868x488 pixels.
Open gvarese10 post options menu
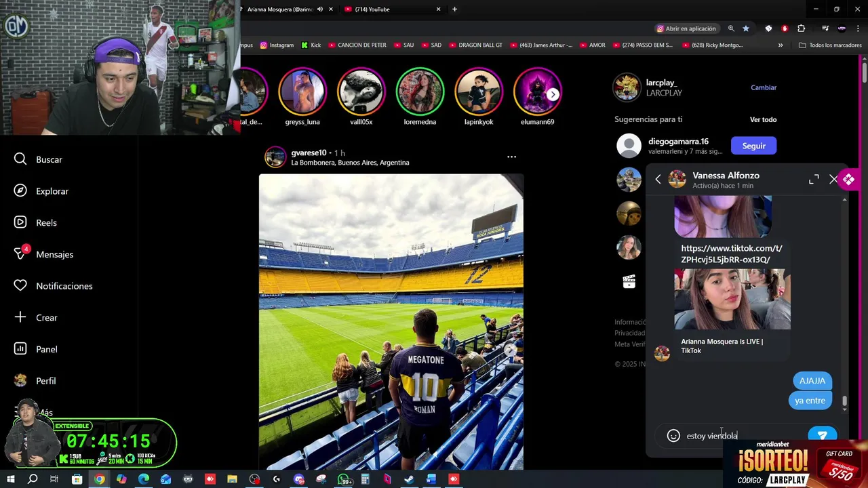click(511, 157)
